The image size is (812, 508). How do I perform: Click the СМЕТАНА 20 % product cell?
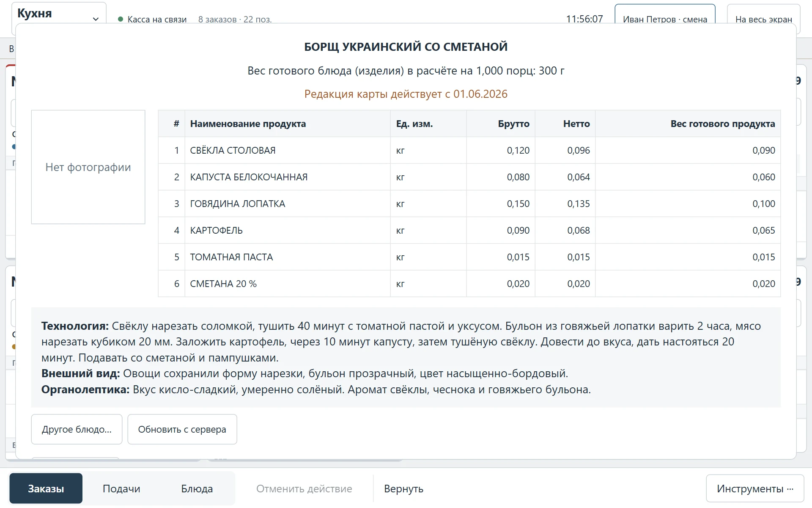point(287,284)
